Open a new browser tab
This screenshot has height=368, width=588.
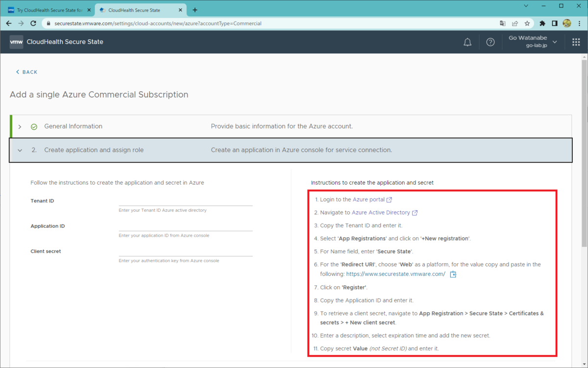(x=195, y=10)
